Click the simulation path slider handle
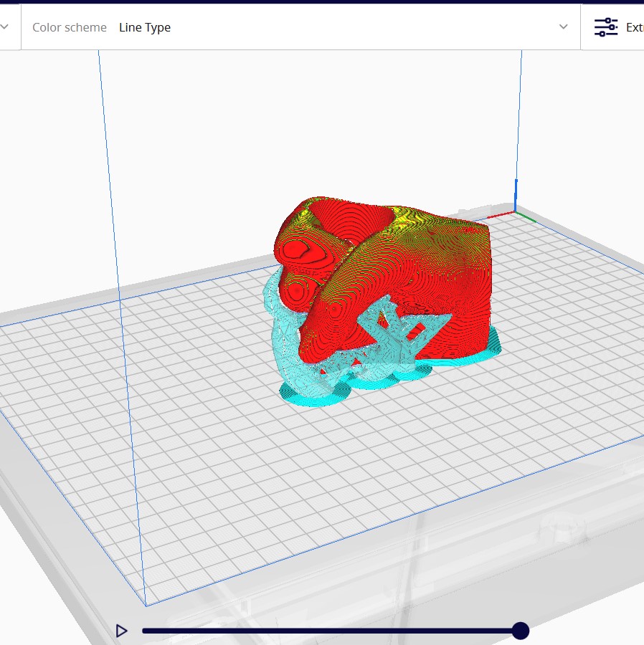Viewport: 644px width, 645px height. pos(521,631)
